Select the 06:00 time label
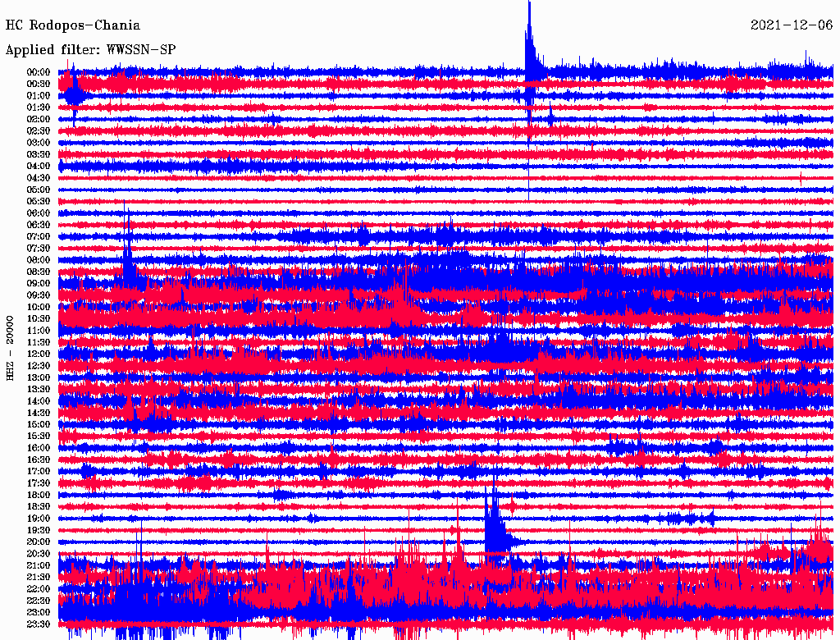Image resolution: width=840 pixels, height=640 pixels. click(x=39, y=213)
